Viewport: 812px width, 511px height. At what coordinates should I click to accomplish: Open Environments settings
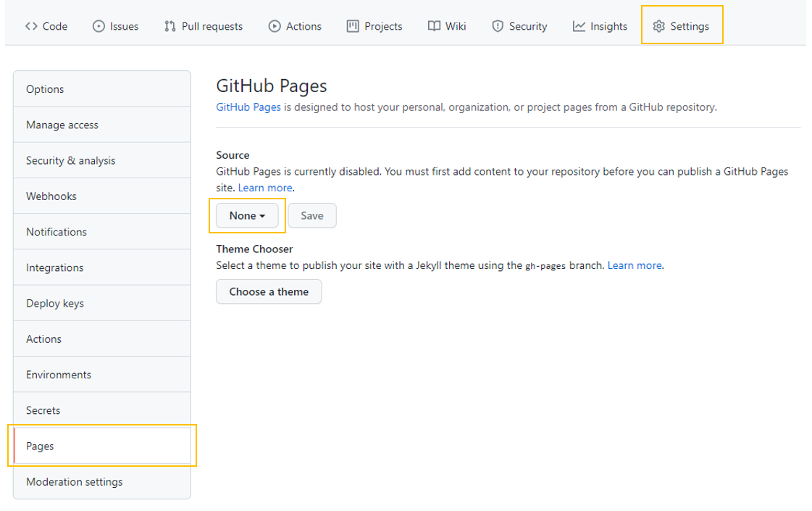point(102,375)
